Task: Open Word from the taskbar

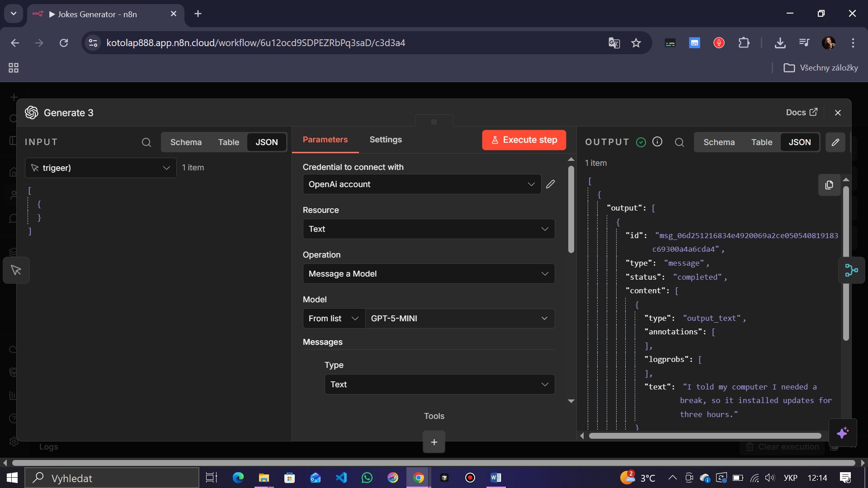Action: [496, 478]
